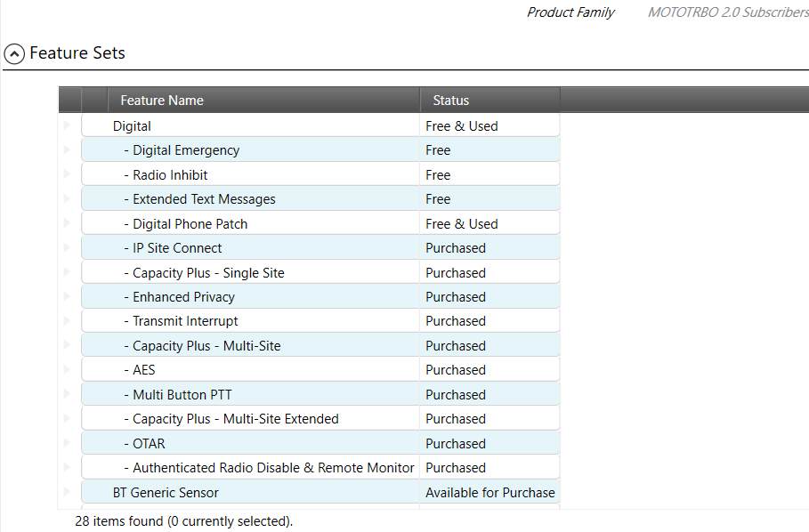
Task: Click the Enhanced Privacy row arrow indicator
Action: pos(67,296)
